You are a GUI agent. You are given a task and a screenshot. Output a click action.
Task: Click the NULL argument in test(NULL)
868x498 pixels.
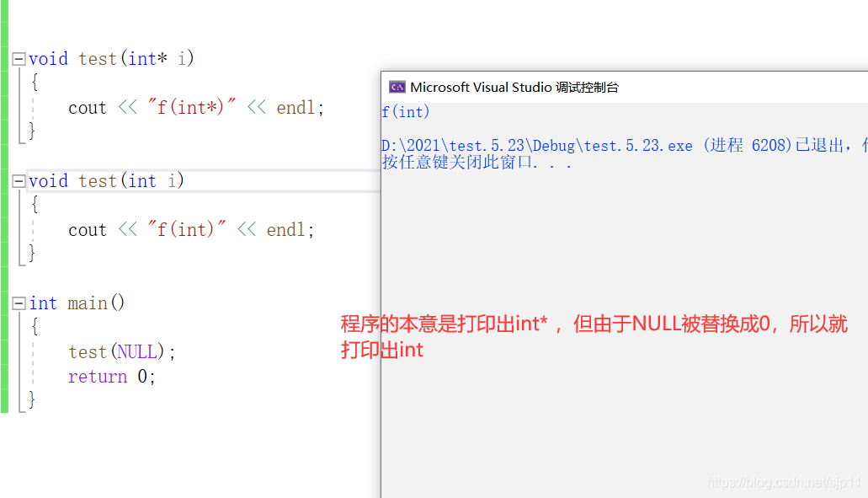pos(137,351)
